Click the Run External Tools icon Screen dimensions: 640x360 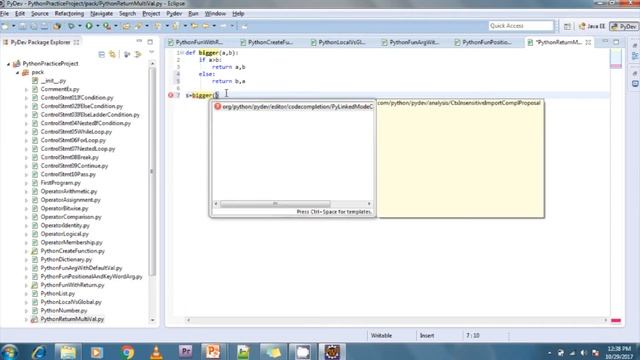[x=107, y=26]
